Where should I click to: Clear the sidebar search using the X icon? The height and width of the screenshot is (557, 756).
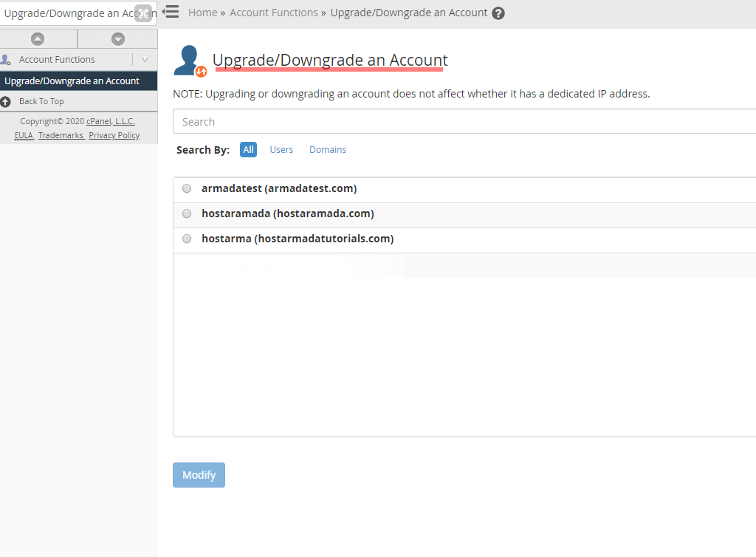coord(143,13)
